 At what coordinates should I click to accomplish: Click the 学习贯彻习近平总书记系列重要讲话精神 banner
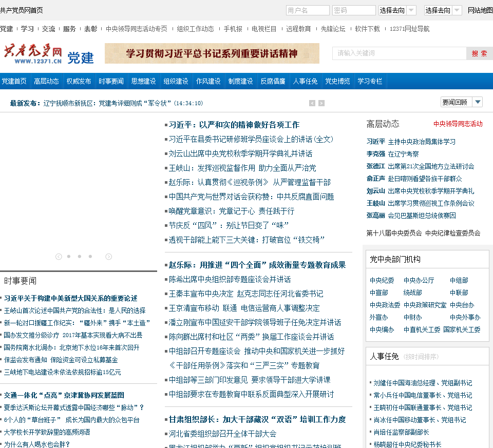coord(212,53)
